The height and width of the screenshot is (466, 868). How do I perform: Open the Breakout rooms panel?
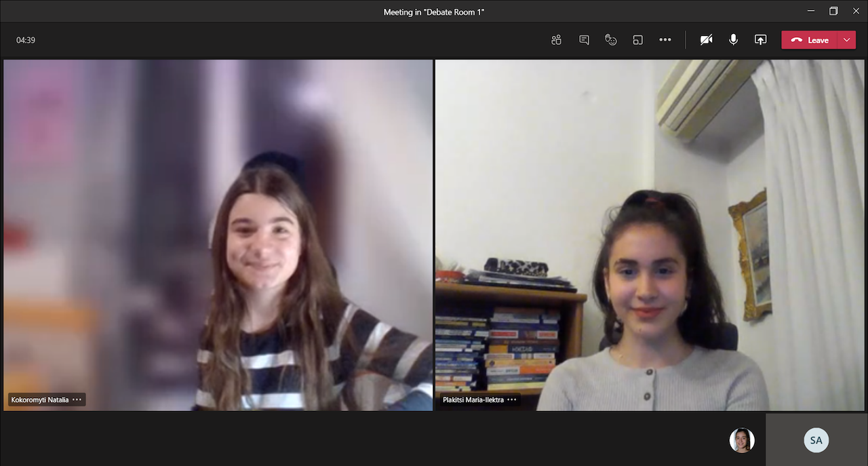point(638,39)
